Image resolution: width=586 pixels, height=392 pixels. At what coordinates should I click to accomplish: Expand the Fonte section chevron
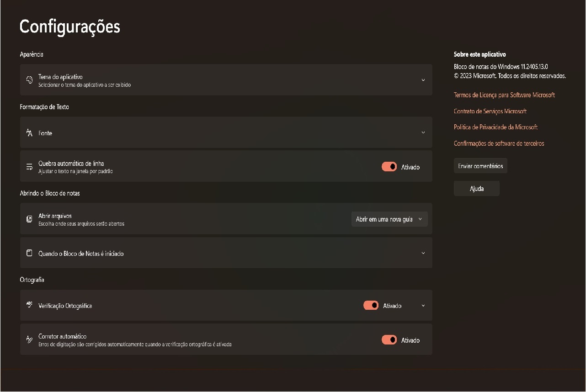pyautogui.click(x=423, y=133)
